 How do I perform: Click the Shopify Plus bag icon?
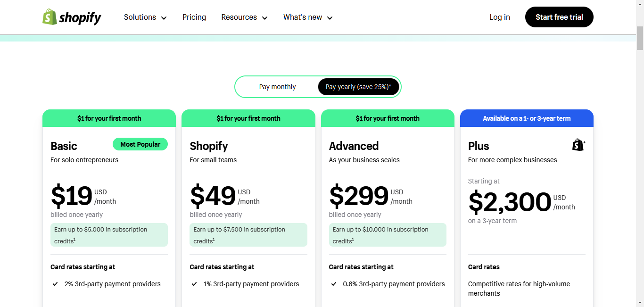(x=578, y=145)
